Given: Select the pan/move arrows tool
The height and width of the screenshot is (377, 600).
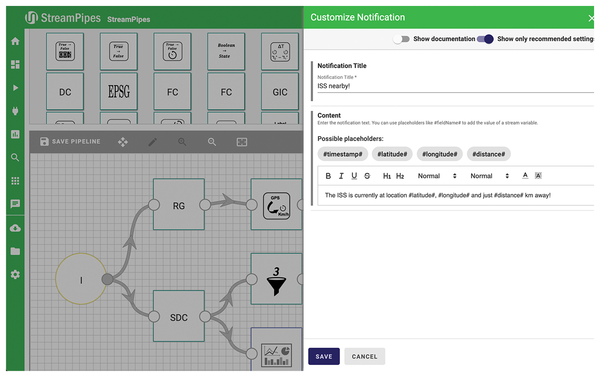Looking at the screenshot, I should coord(123,142).
